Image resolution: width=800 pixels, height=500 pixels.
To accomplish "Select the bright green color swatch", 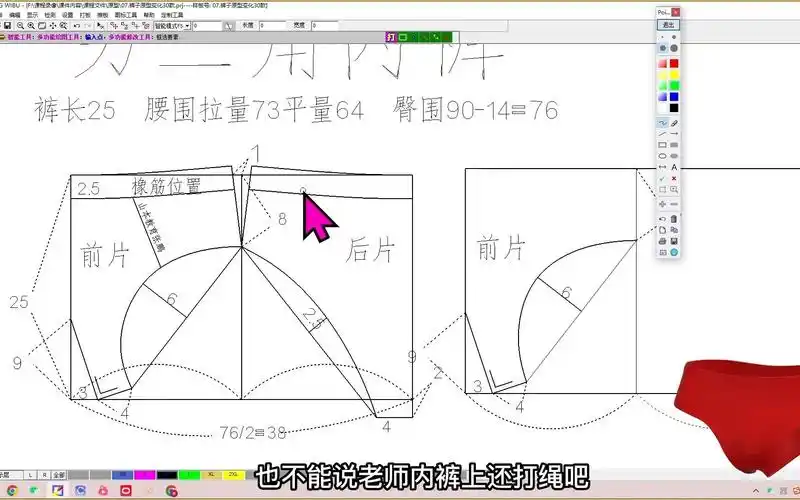I will click(674, 85).
